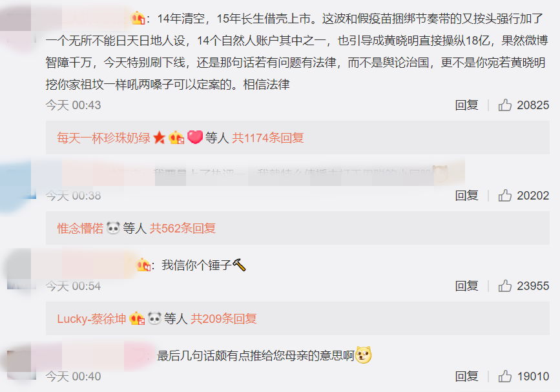The height and width of the screenshot is (392, 560).
Task: Expand 共209条回复 thread
Action: click(223, 318)
